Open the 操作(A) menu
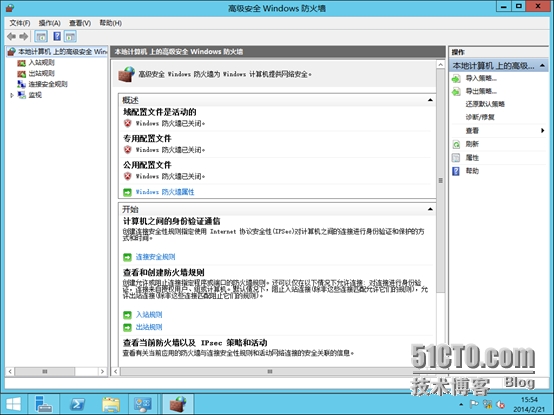The height and width of the screenshot is (415, 554). (49, 23)
